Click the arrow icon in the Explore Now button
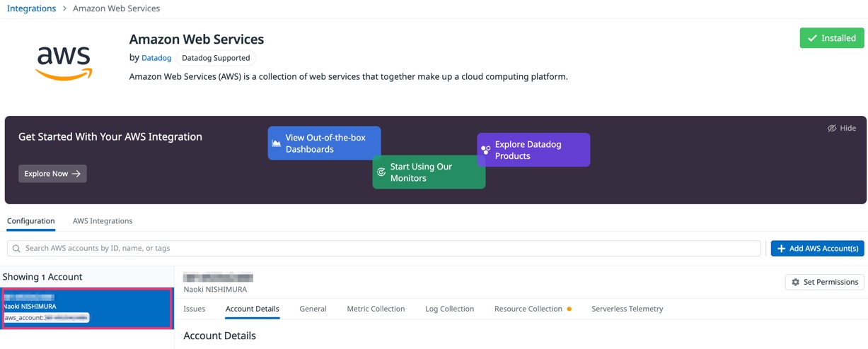This screenshot has height=349, width=868. pyautogui.click(x=76, y=174)
